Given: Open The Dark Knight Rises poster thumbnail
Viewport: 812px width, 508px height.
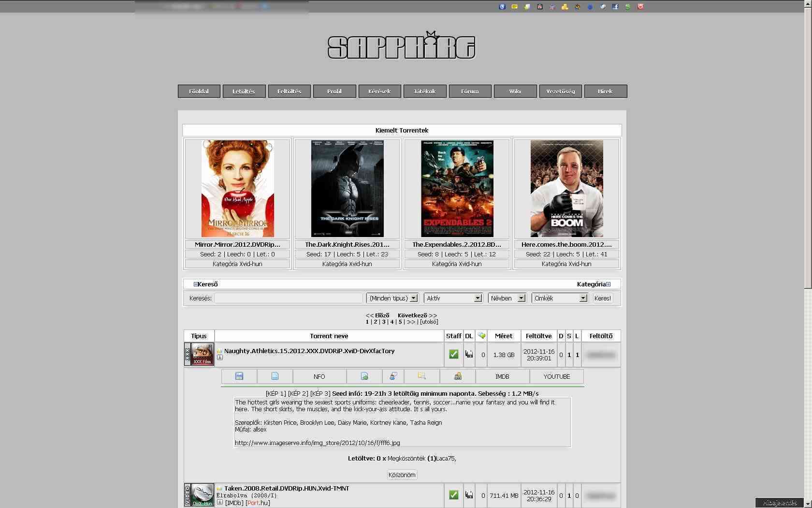Looking at the screenshot, I should click(348, 189).
